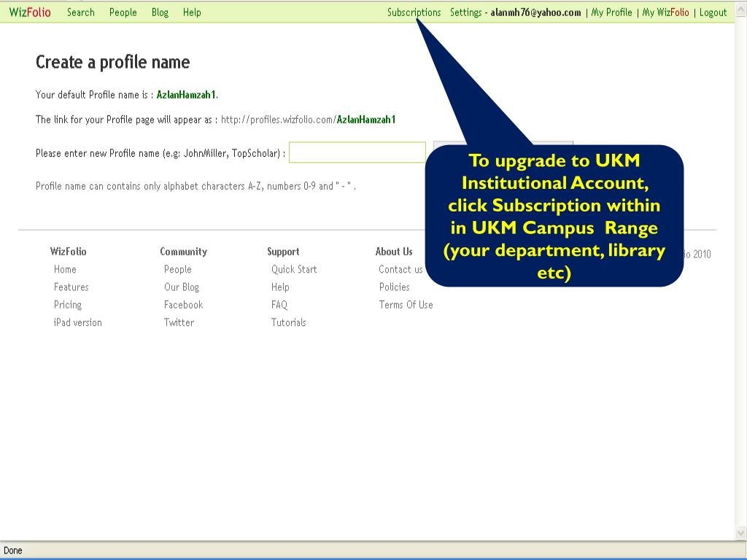Open Terms Of Use link
The image size is (747, 560).
406,305
